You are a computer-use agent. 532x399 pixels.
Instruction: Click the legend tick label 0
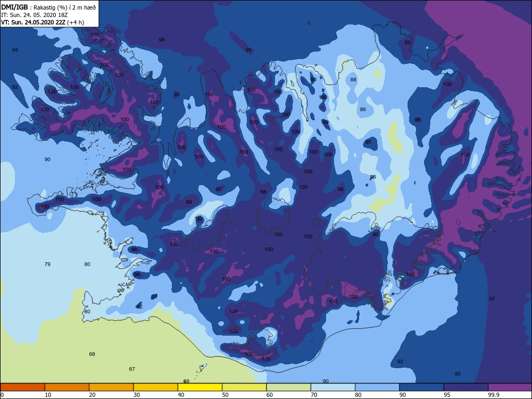pyautogui.click(x=2, y=395)
